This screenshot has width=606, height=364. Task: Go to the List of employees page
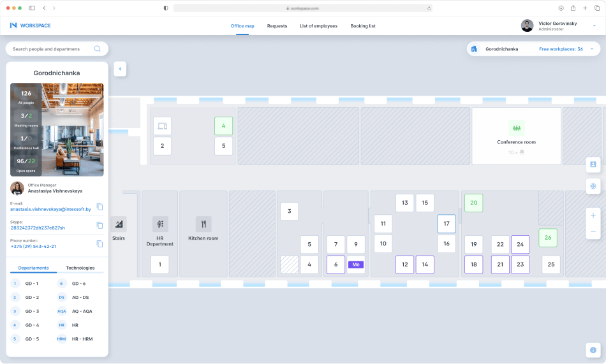point(318,26)
